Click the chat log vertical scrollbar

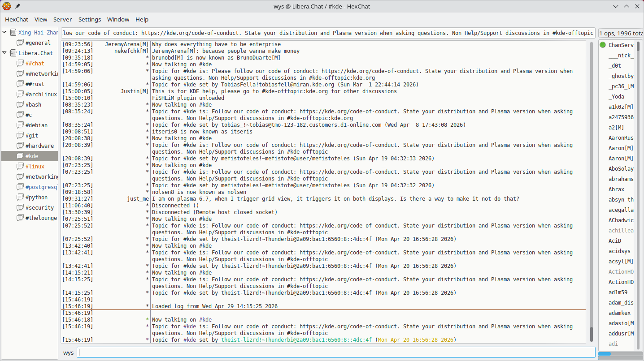pyautogui.click(x=591, y=192)
